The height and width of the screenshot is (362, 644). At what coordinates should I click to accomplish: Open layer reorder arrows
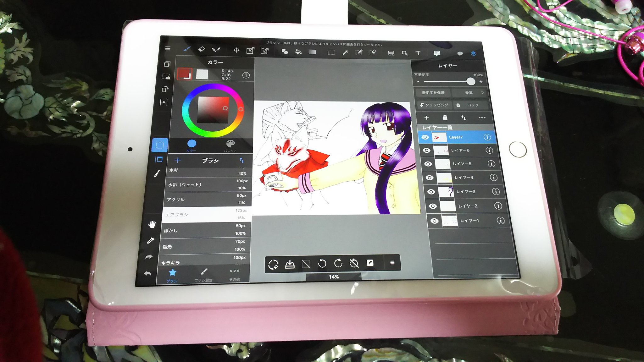click(464, 118)
